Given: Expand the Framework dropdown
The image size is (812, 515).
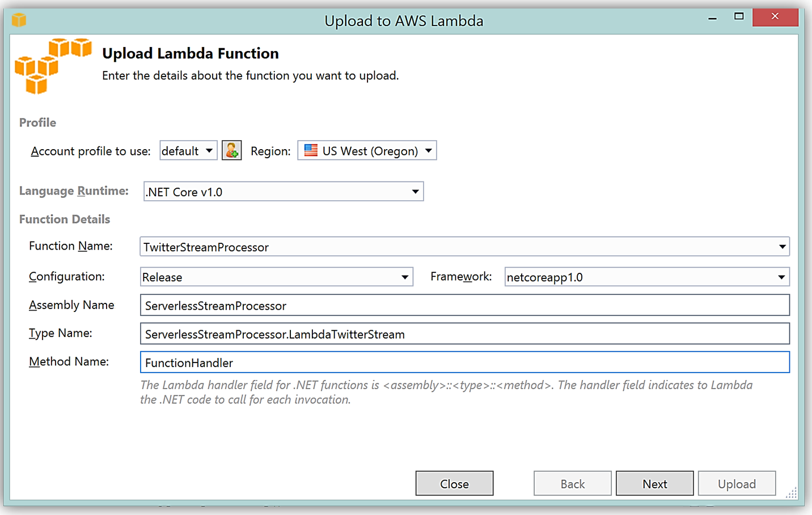Looking at the screenshot, I should point(646,277).
